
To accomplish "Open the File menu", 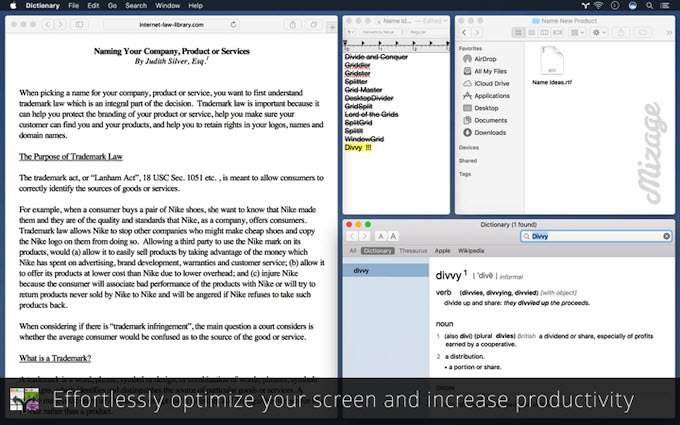I will tap(74, 6).
